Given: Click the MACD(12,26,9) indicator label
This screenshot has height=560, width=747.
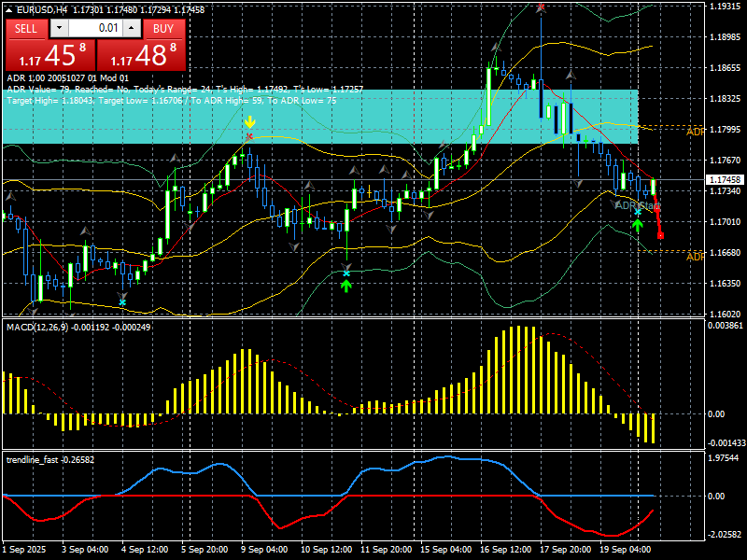Looking at the screenshot, I should click(x=78, y=328).
